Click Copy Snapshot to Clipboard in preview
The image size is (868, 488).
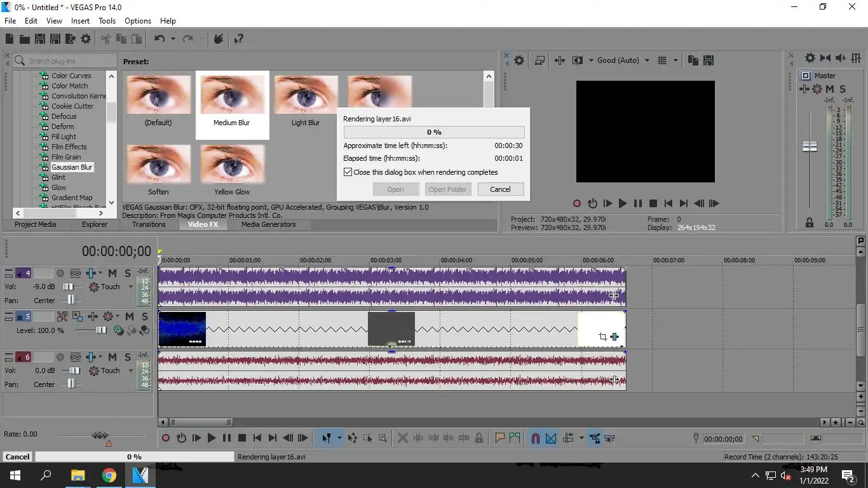pyautogui.click(x=693, y=60)
